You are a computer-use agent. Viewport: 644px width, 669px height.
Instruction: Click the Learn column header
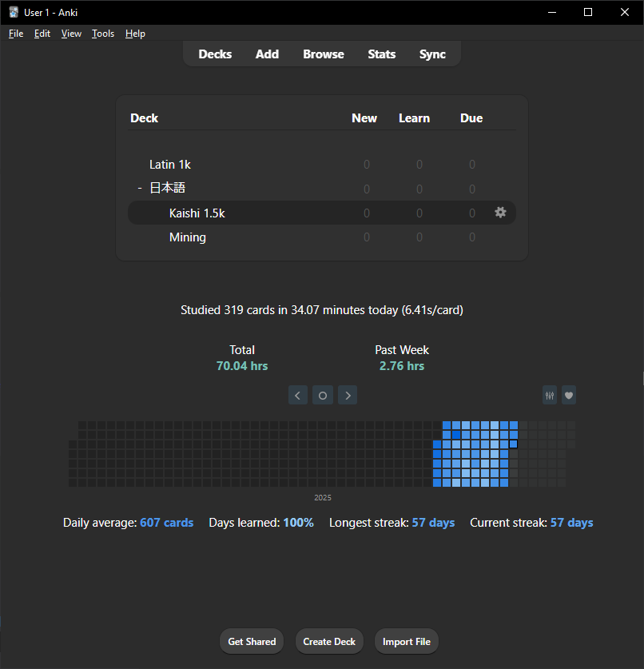coord(414,118)
